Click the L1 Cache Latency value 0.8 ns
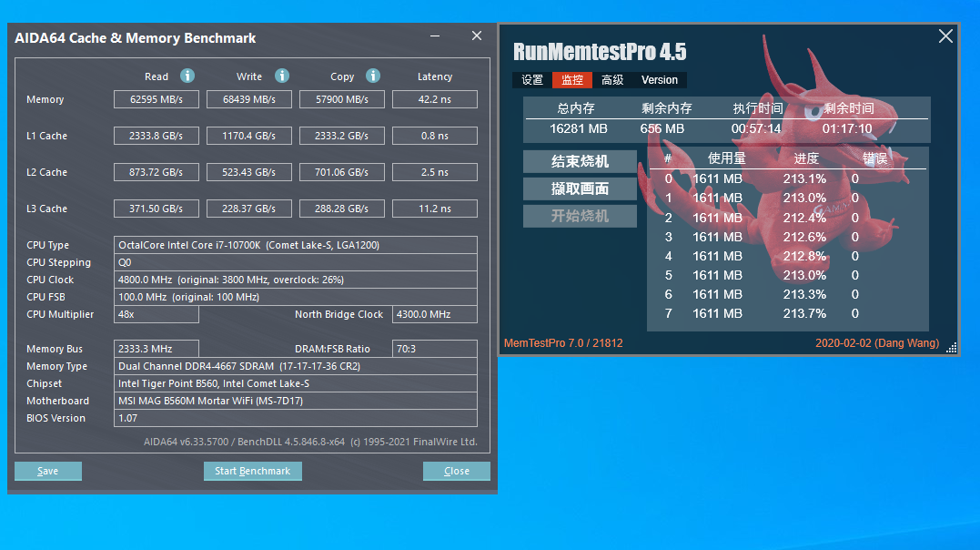Image resolution: width=980 pixels, height=550 pixels. pyautogui.click(x=434, y=136)
